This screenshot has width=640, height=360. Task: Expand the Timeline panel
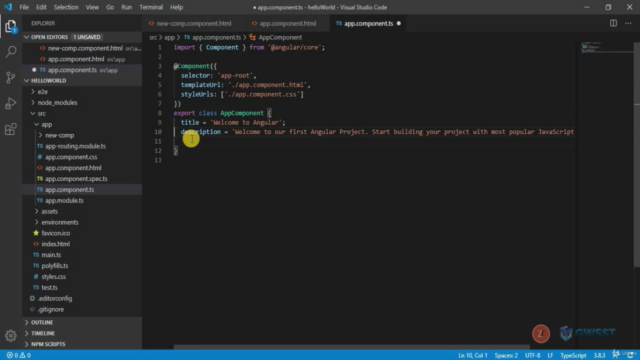[82, 333]
